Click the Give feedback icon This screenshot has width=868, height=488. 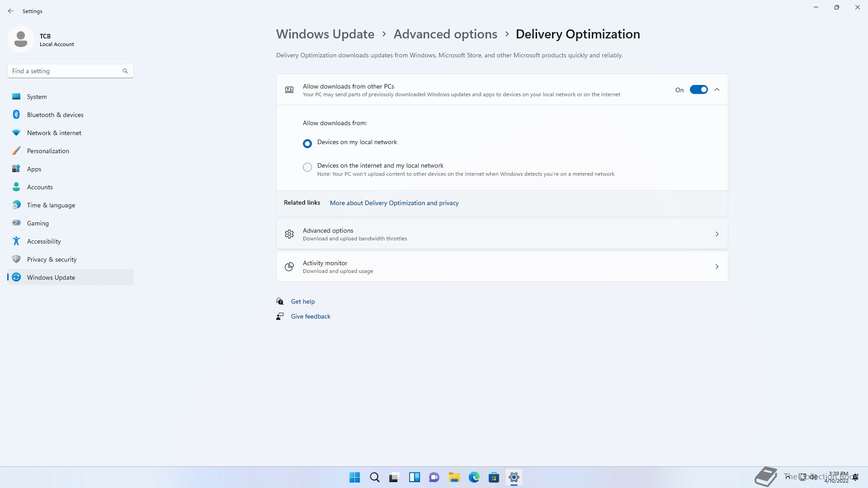[280, 316]
